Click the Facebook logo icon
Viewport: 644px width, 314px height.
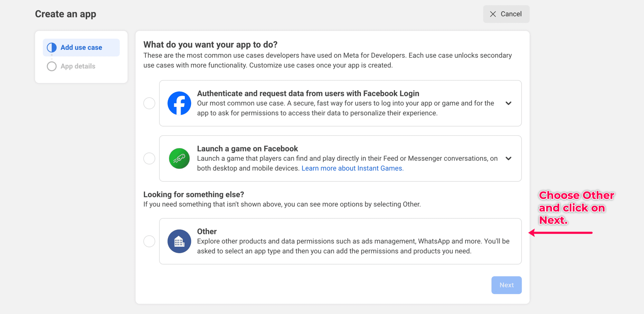point(179,103)
